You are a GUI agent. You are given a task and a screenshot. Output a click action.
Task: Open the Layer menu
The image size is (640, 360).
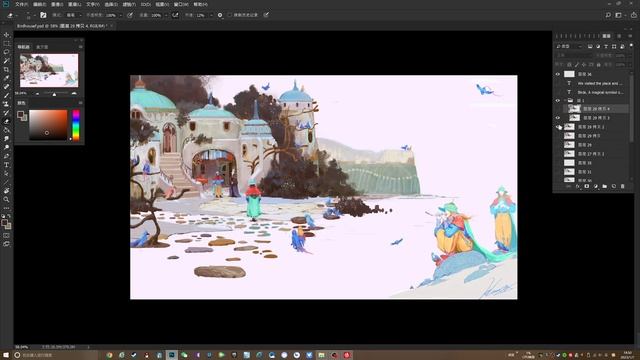pyautogui.click(x=75, y=4)
